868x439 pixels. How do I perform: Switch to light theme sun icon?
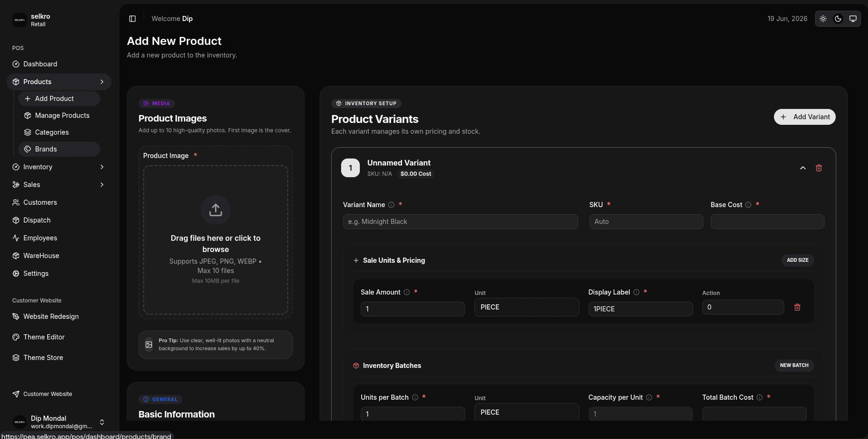(823, 19)
